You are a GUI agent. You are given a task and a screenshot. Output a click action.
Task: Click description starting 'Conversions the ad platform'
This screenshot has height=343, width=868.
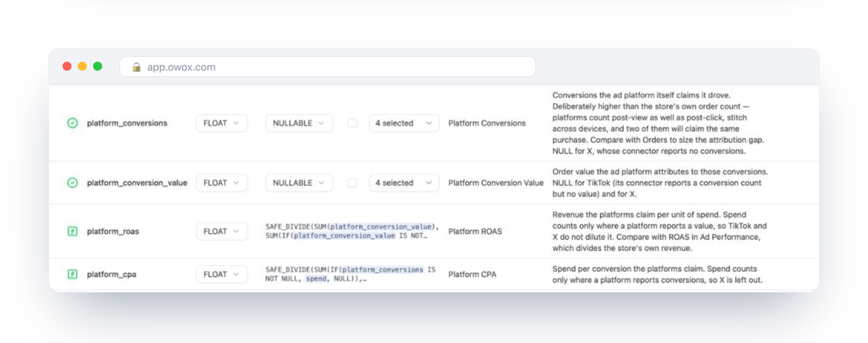click(658, 123)
